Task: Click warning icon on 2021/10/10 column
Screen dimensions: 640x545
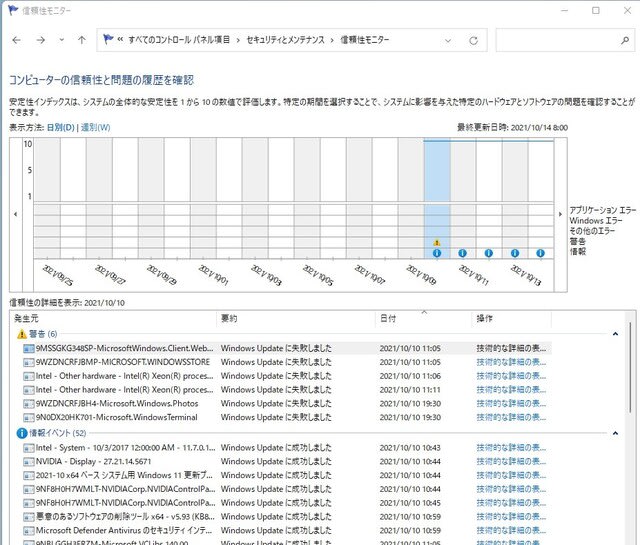Action: (437, 242)
